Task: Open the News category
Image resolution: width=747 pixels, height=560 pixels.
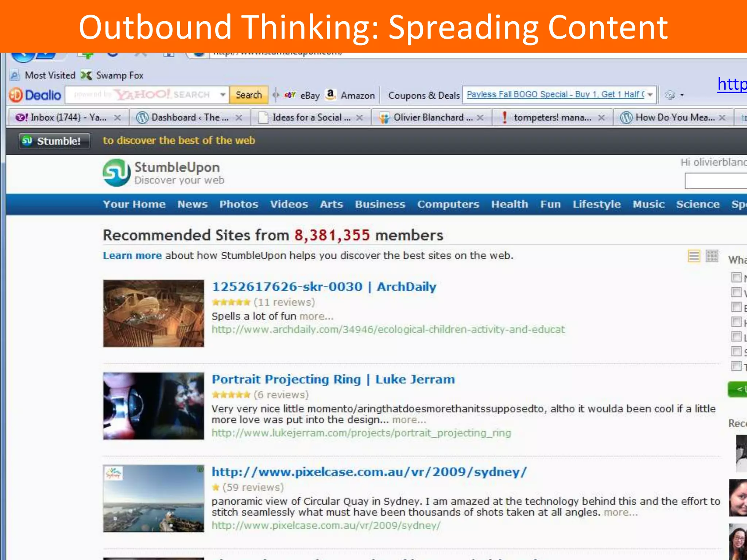Action: (193, 204)
